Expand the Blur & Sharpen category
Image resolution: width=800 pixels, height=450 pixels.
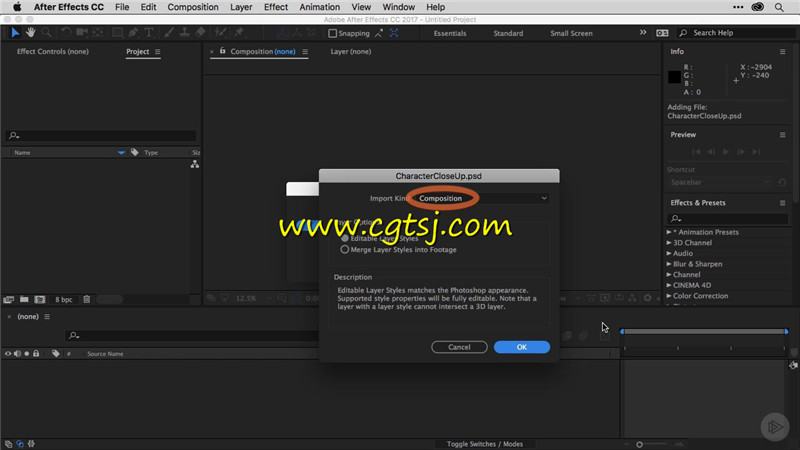669,264
